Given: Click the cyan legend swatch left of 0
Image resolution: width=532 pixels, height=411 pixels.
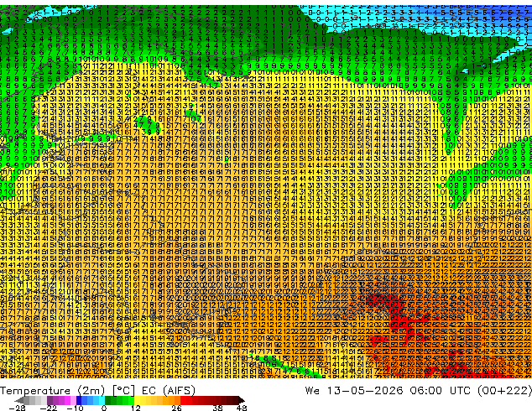Looking at the screenshot, I should [102, 400].
